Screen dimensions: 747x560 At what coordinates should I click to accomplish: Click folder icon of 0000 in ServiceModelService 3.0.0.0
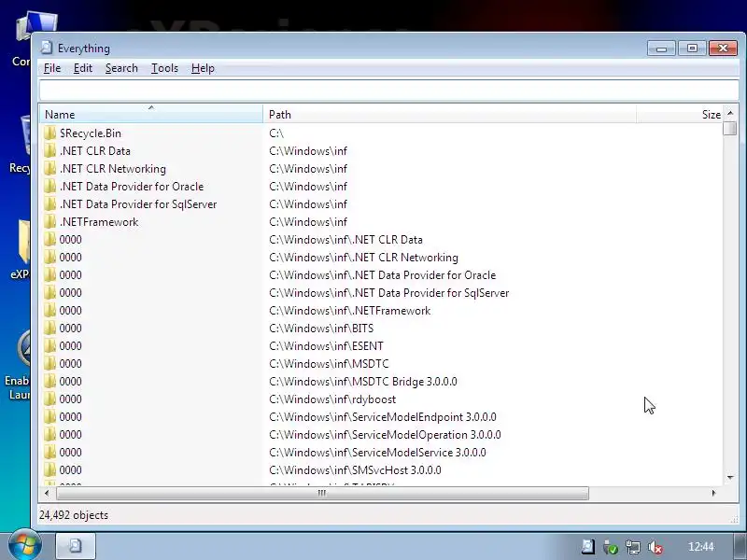[x=49, y=452]
